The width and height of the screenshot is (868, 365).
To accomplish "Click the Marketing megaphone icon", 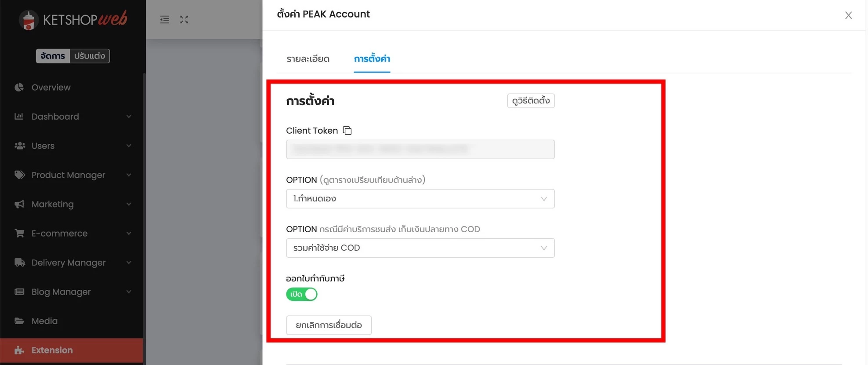I will [19, 204].
